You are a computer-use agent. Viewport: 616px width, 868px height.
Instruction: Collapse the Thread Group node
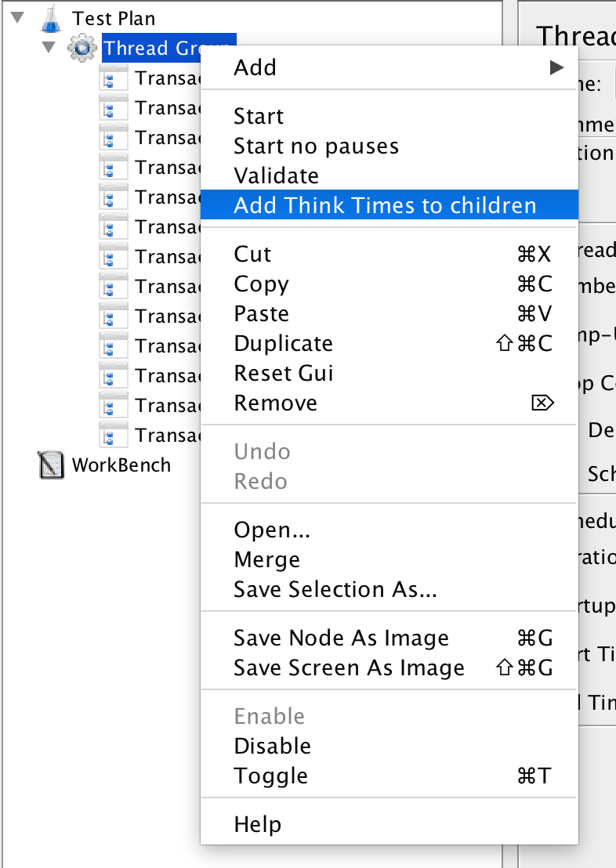pos(49,48)
